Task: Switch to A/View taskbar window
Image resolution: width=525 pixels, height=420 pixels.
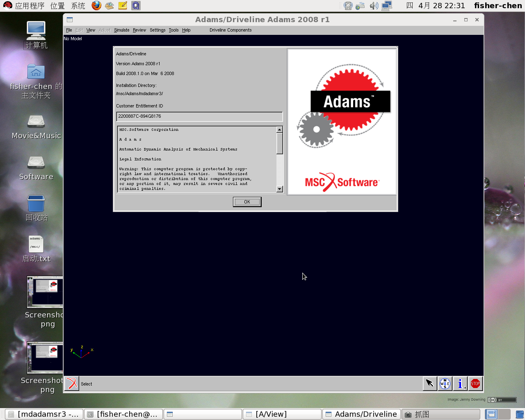Action: coord(282,414)
